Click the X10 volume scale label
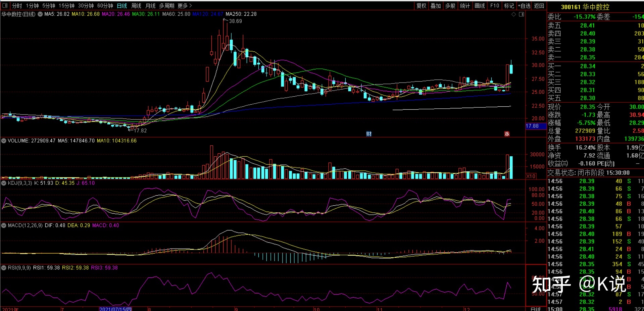 pyautogui.click(x=531, y=176)
